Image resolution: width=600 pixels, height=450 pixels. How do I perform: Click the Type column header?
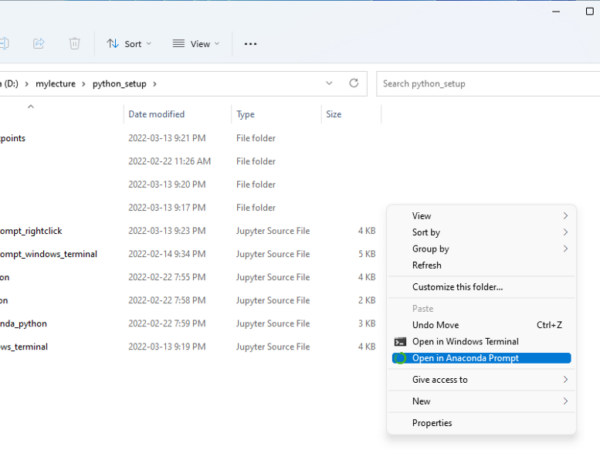(246, 114)
